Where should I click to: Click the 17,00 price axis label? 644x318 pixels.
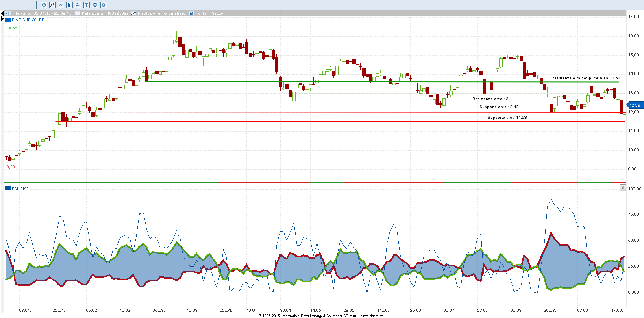[633, 17]
